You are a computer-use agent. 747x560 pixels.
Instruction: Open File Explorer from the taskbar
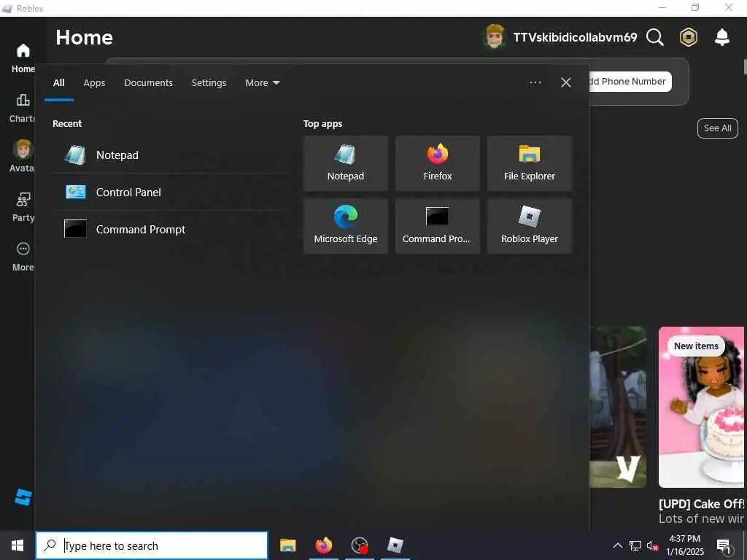(x=287, y=545)
